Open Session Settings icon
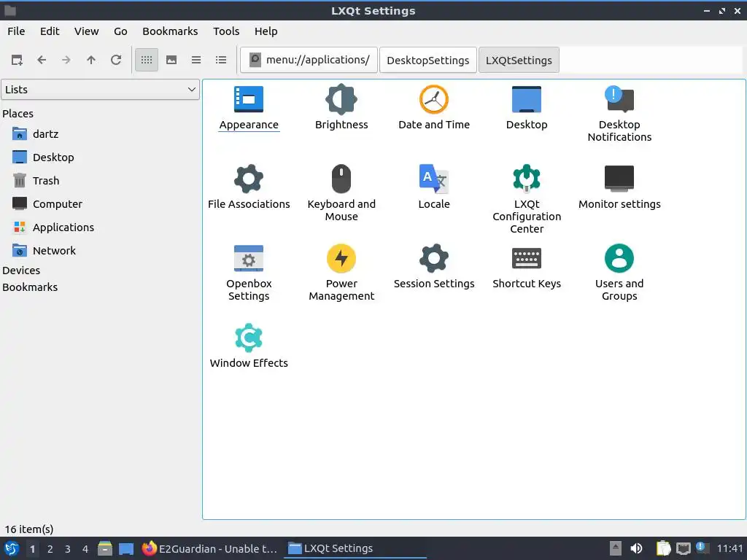The image size is (747, 560). click(433, 258)
